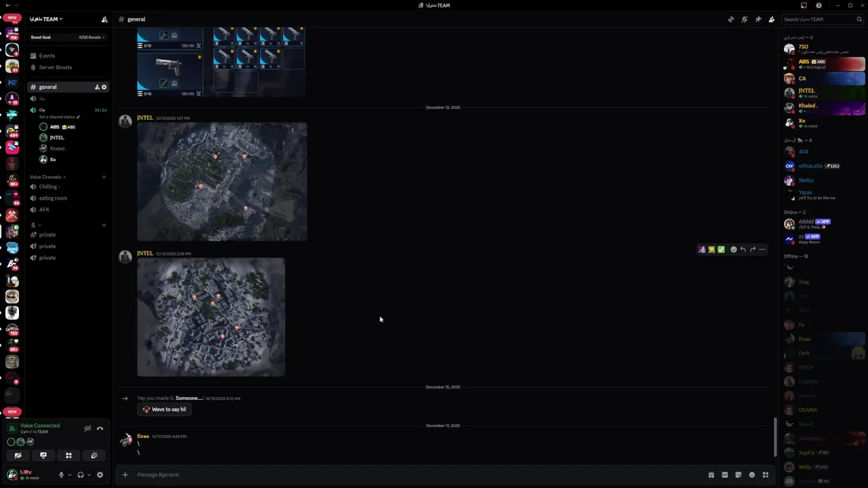Screen dimensions: 868x488
Task: Open invite icon on general channel row
Action: pyautogui.click(x=97, y=87)
